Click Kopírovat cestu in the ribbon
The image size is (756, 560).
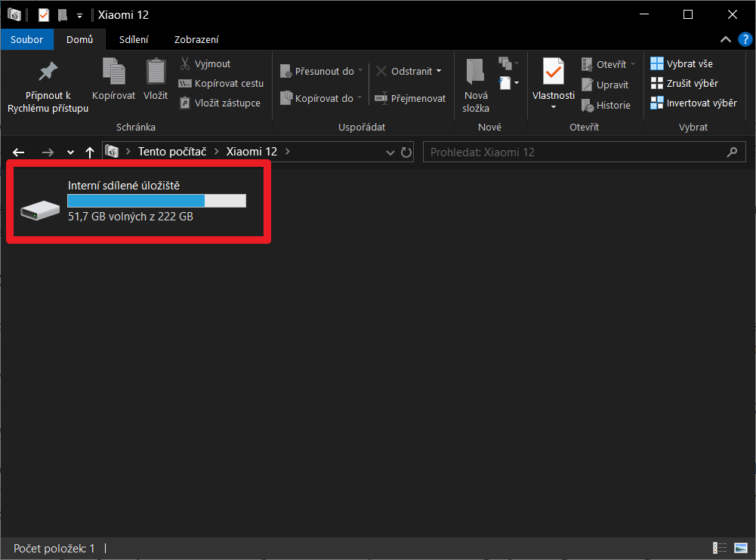click(221, 83)
